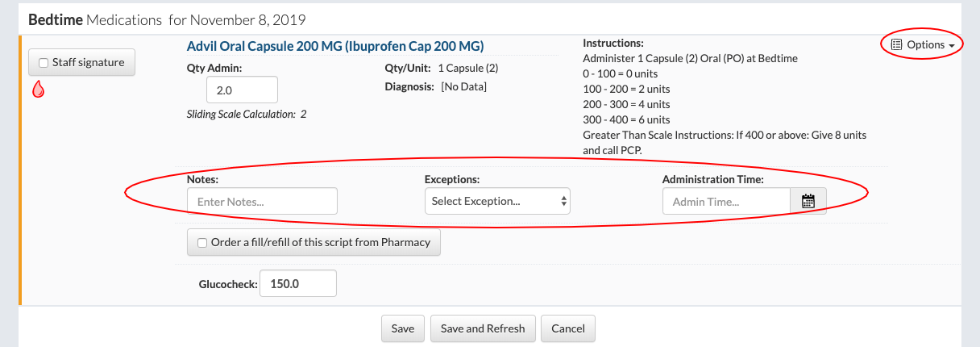The height and width of the screenshot is (347, 980).
Task: Choose Save and Refresh
Action: (482, 328)
